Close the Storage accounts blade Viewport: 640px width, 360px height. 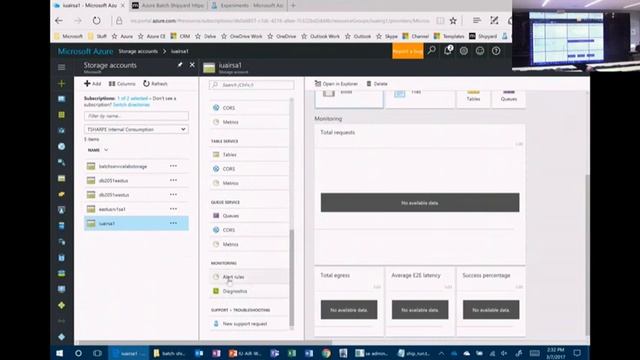point(192,65)
